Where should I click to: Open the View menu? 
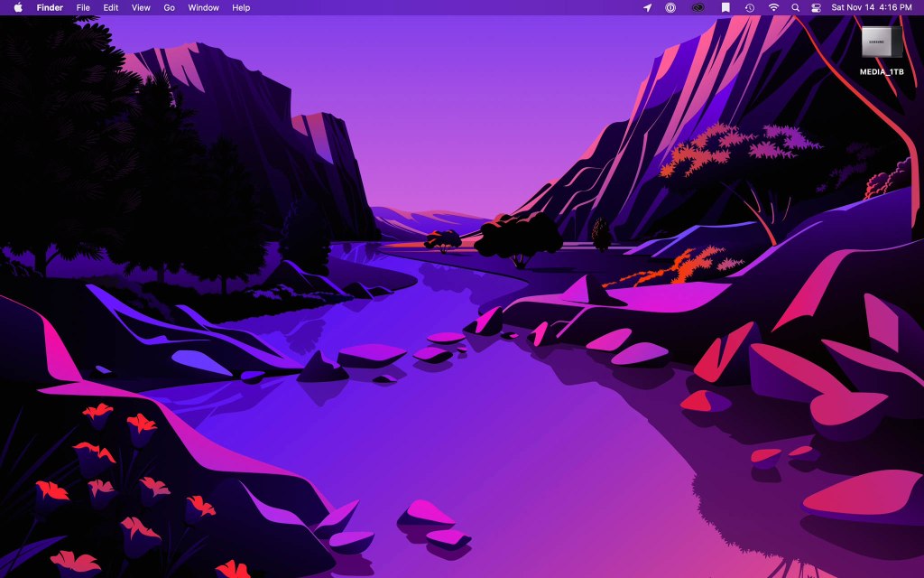(141, 7)
